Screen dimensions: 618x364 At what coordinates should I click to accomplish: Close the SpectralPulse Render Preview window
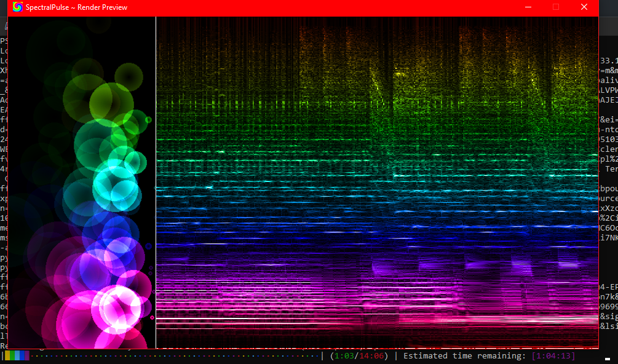(x=584, y=7)
